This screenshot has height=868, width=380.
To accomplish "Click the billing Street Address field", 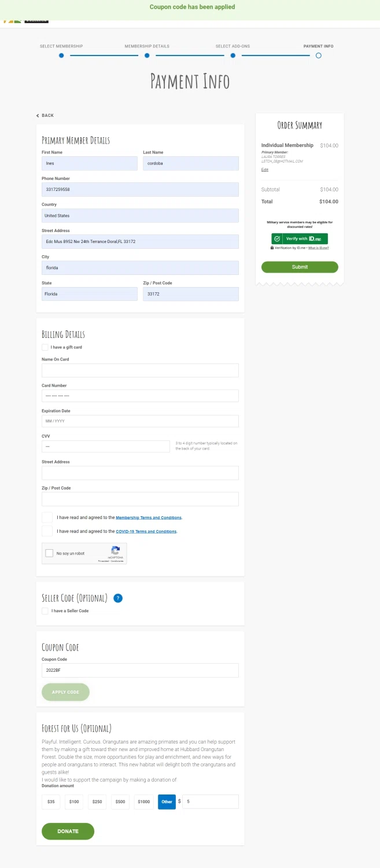I will click(140, 473).
